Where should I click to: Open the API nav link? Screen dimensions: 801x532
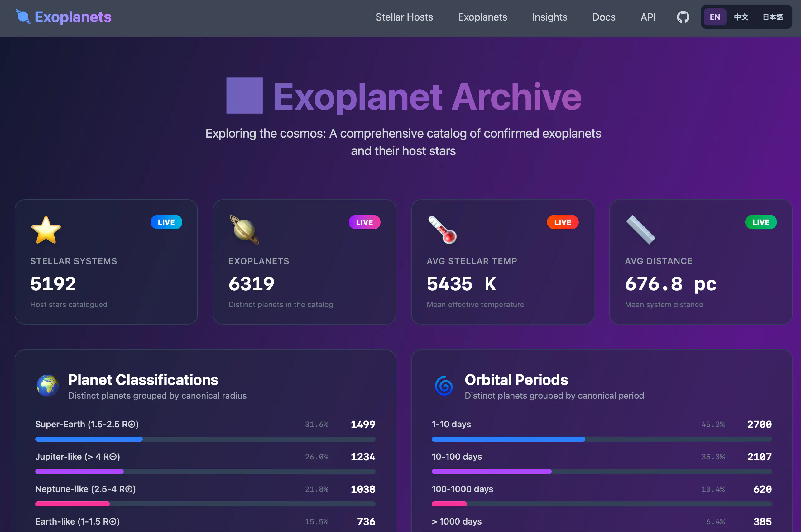pyautogui.click(x=648, y=17)
